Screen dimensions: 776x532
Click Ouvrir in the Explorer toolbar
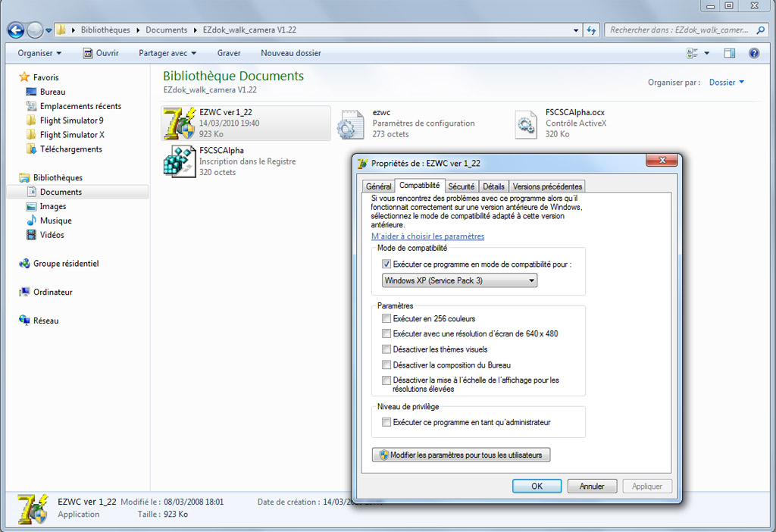101,53
